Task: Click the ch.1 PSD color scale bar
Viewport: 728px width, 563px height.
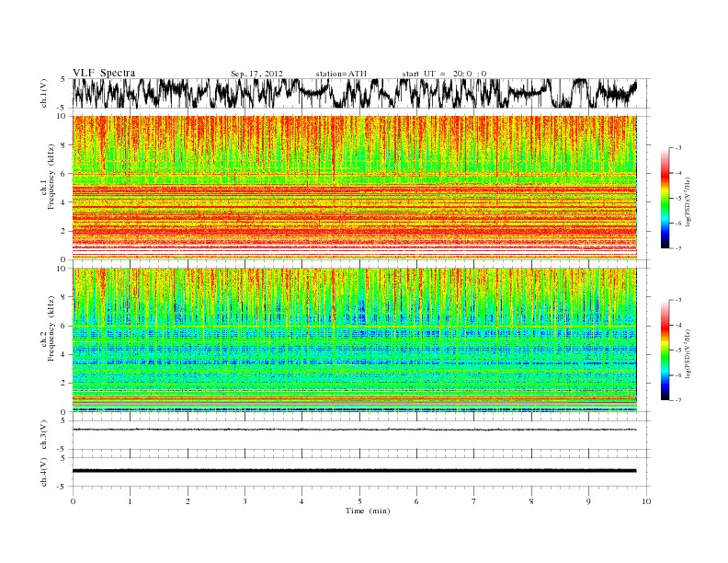Action: point(665,199)
